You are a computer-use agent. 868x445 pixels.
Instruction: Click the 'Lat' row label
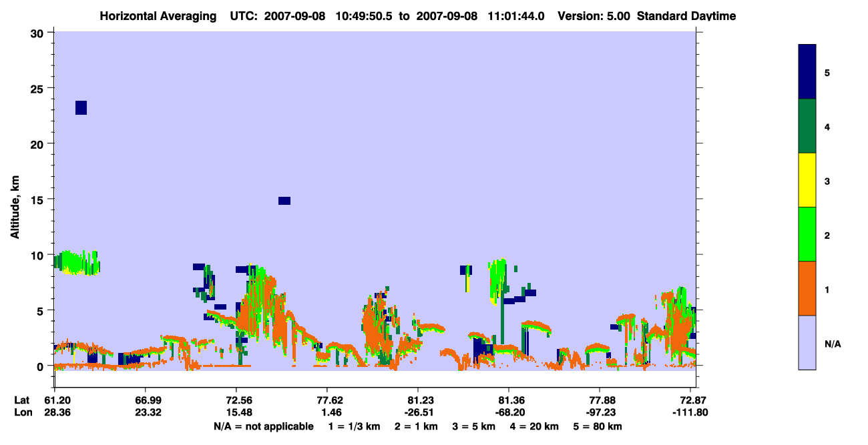tap(22, 400)
